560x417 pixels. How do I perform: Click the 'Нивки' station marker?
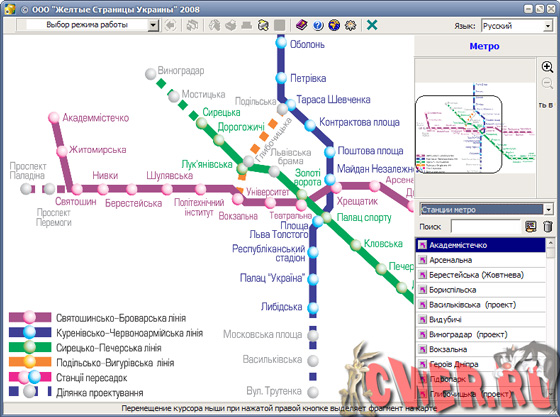pyautogui.click(x=103, y=189)
